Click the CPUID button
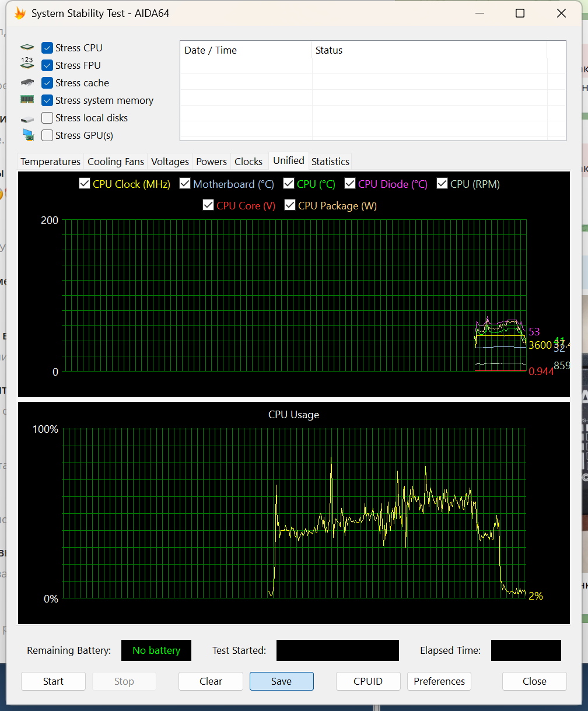 pyautogui.click(x=368, y=681)
